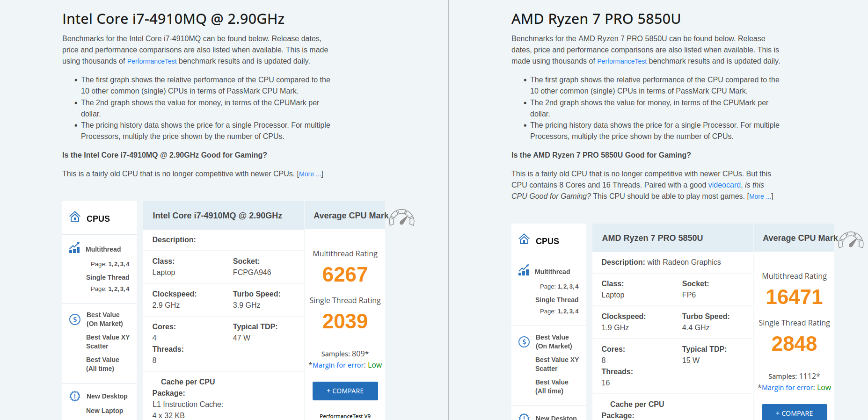Click the + COMPARE button for AMD Ryzen 7 PRO 5850U
The width and height of the screenshot is (868, 420).
point(795,412)
